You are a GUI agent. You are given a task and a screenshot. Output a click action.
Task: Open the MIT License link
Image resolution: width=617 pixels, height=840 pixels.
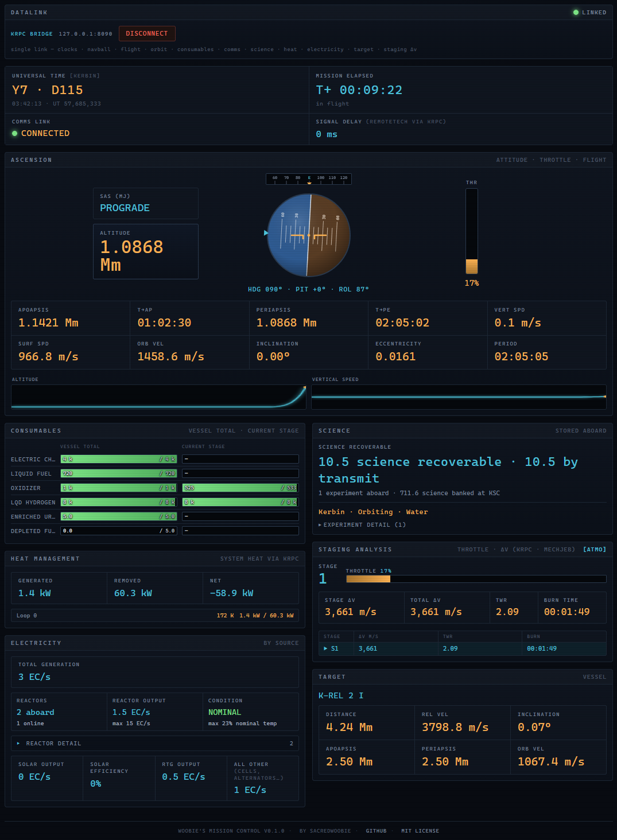(x=420, y=830)
